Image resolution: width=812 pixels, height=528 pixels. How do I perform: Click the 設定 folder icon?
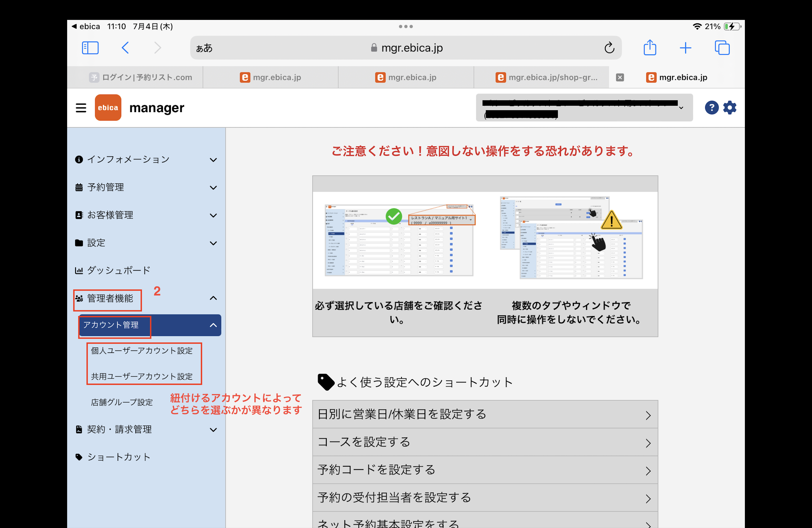tap(79, 243)
